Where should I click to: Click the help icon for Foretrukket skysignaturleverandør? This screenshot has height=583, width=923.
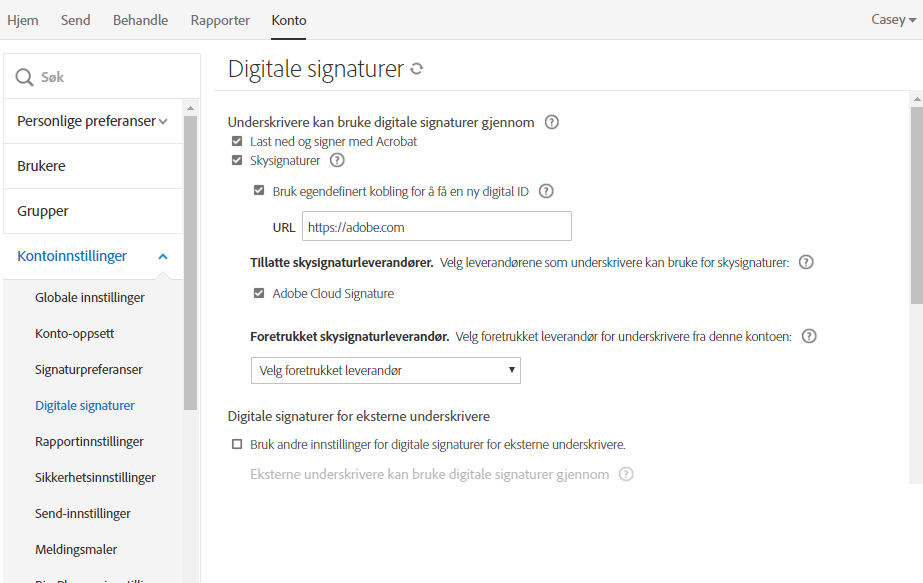808,336
